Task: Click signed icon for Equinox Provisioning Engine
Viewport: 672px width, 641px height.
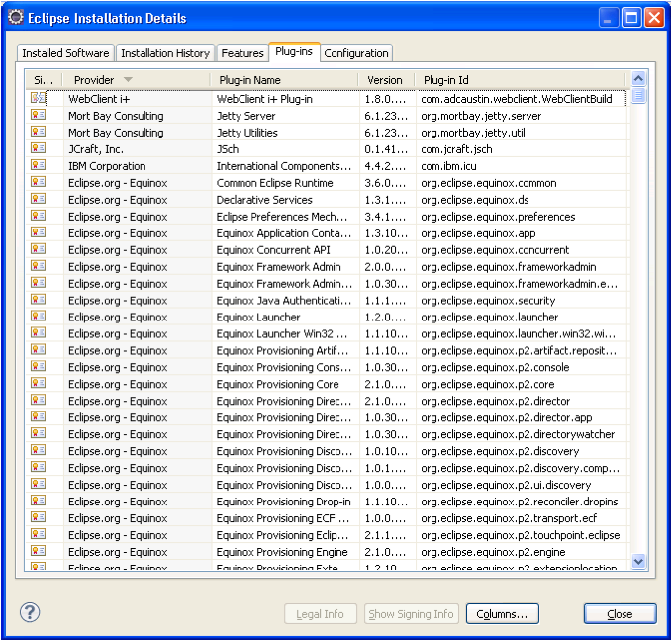Action: (x=38, y=551)
